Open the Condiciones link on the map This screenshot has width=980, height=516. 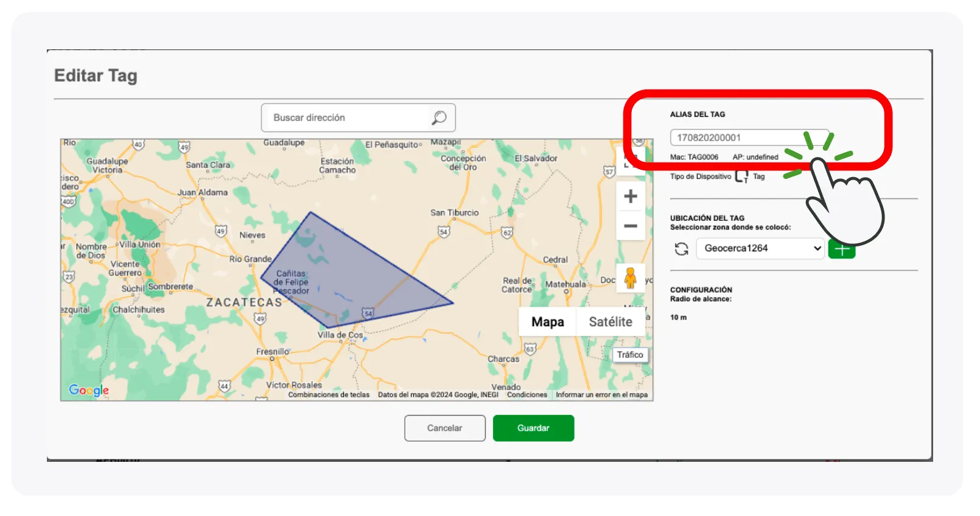[527, 395]
